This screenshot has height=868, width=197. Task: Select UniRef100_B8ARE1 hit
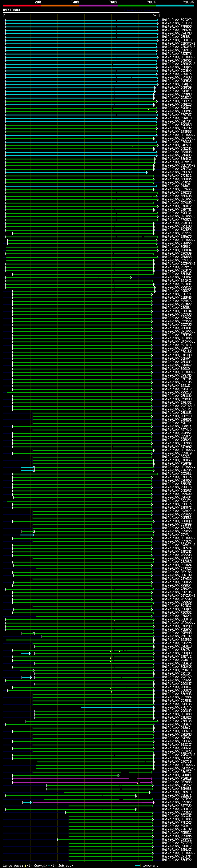[x=176, y=426]
